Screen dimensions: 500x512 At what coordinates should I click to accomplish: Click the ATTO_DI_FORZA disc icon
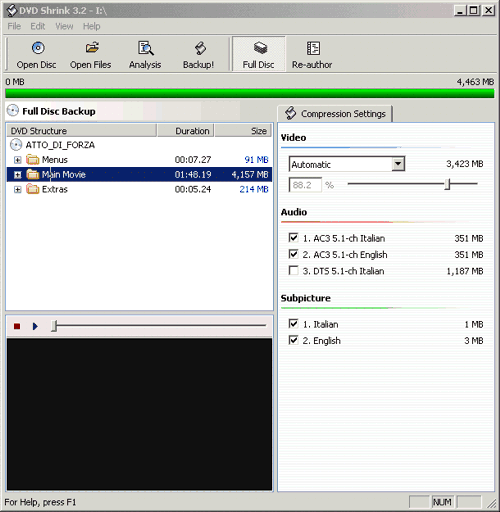point(16,145)
